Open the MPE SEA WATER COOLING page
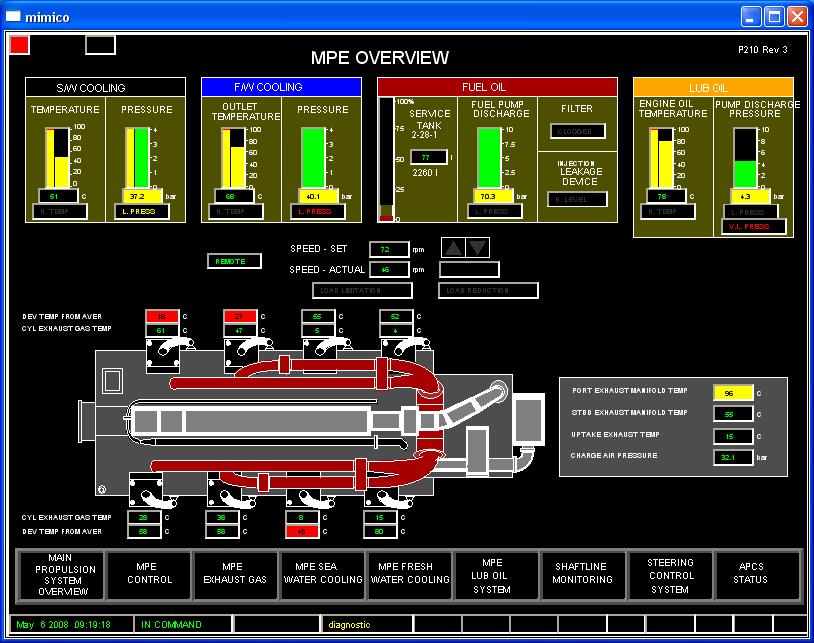 [323, 575]
